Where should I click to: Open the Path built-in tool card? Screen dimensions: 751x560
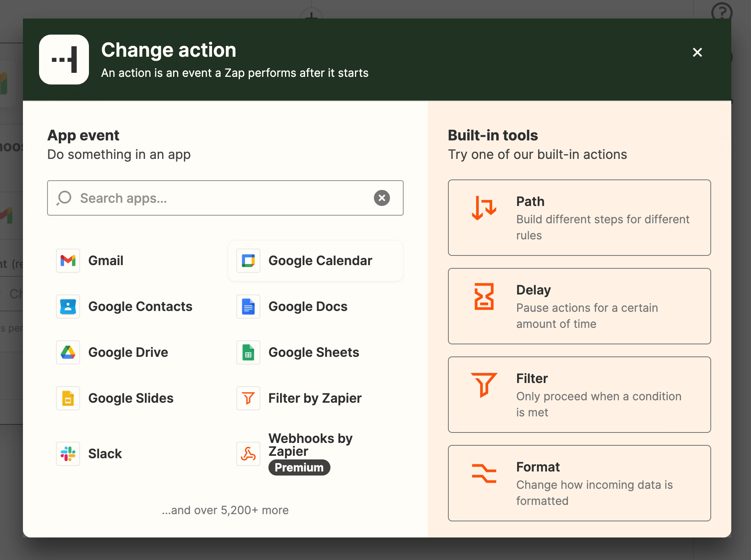[x=580, y=218]
